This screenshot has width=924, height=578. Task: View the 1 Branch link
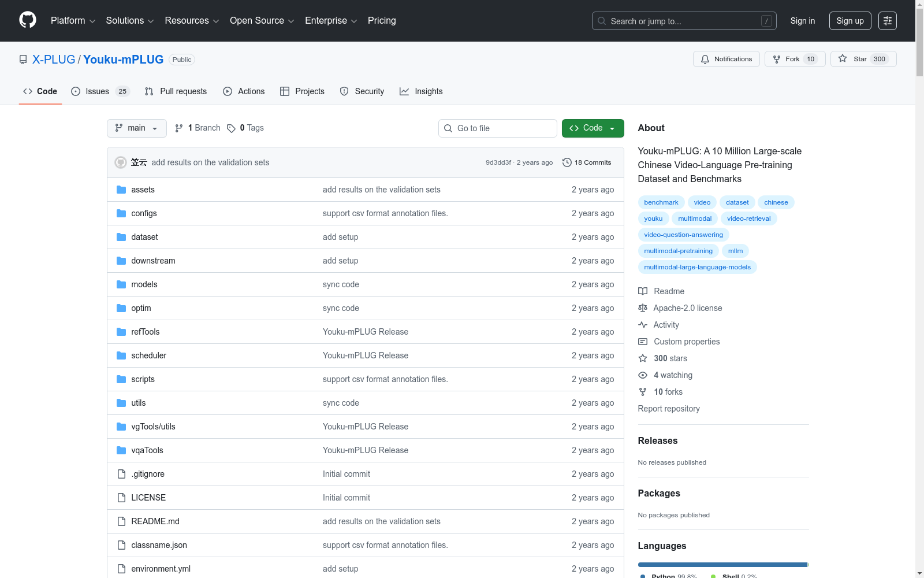[198, 128]
